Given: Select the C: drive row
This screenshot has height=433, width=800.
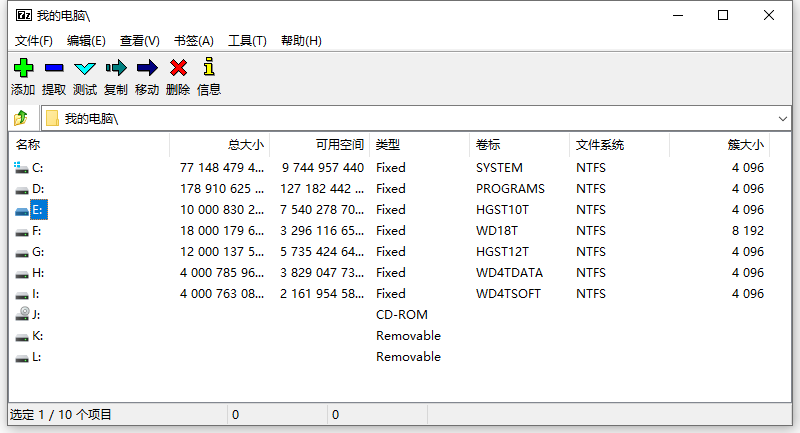Looking at the screenshot, I should [38, 168].
